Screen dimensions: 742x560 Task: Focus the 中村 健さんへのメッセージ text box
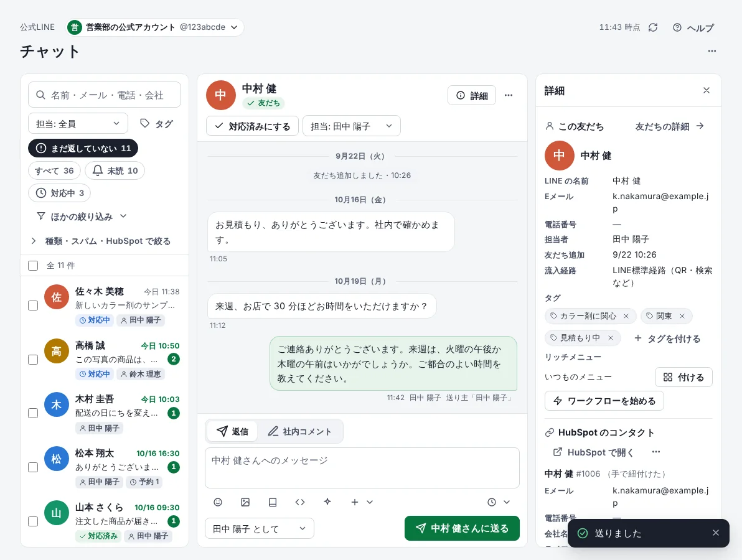(x=362, y=468)
